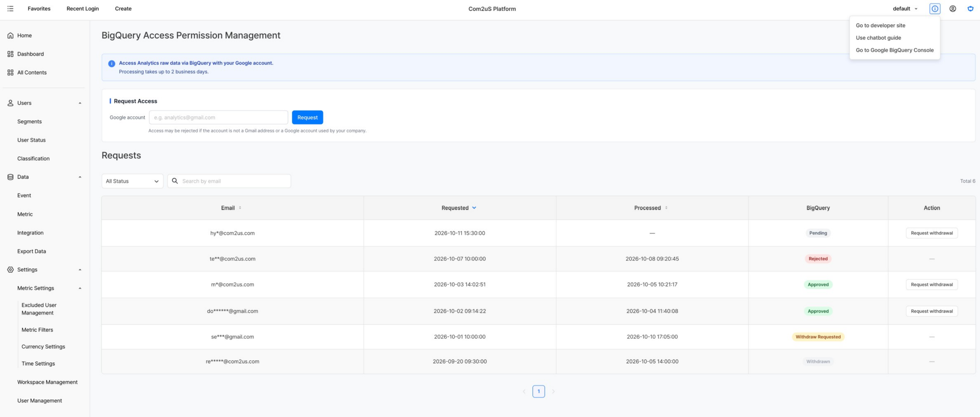Open Export Data in sidebar
The width and height of the screenshot is (980, 417).
point(32,251)
